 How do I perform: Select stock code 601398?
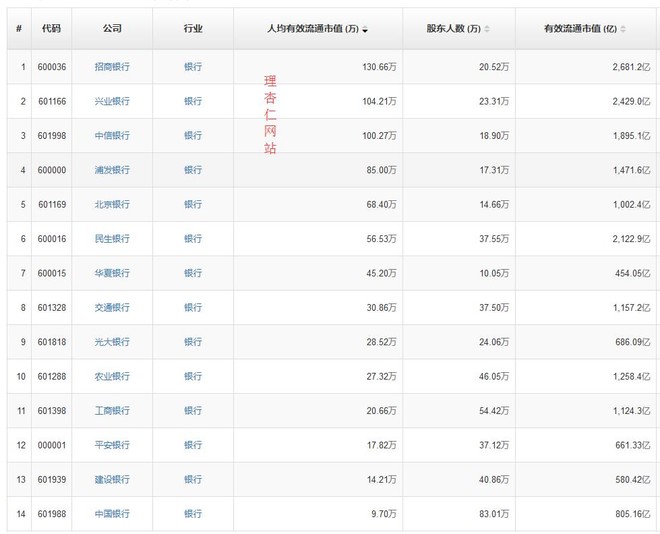click(x=52, y=411)
